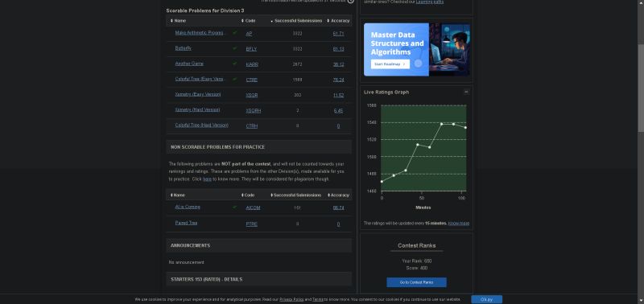
Task: Open the Xometry (Easy Version) problem
Action: 198,94
